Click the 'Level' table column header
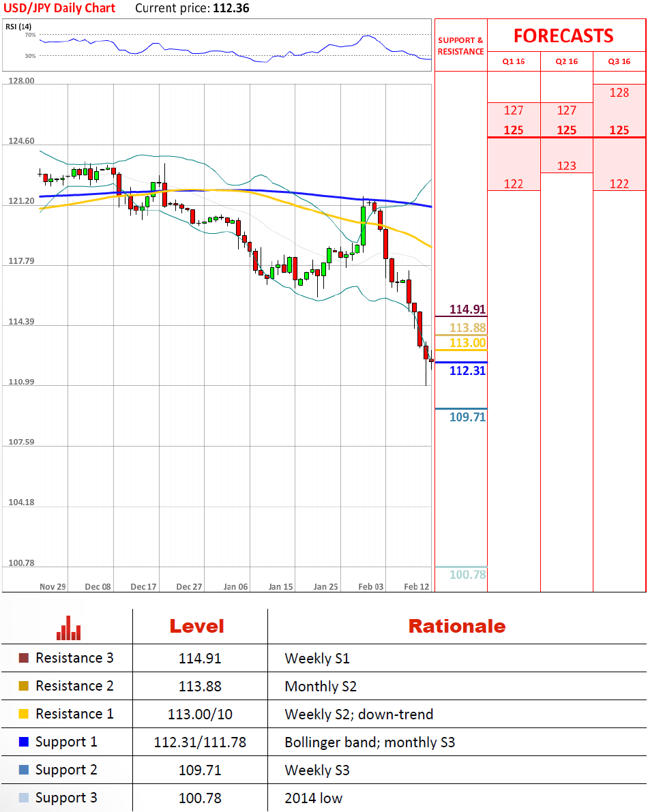This screenshot has height=812, width=648. [x=197, y=626]
